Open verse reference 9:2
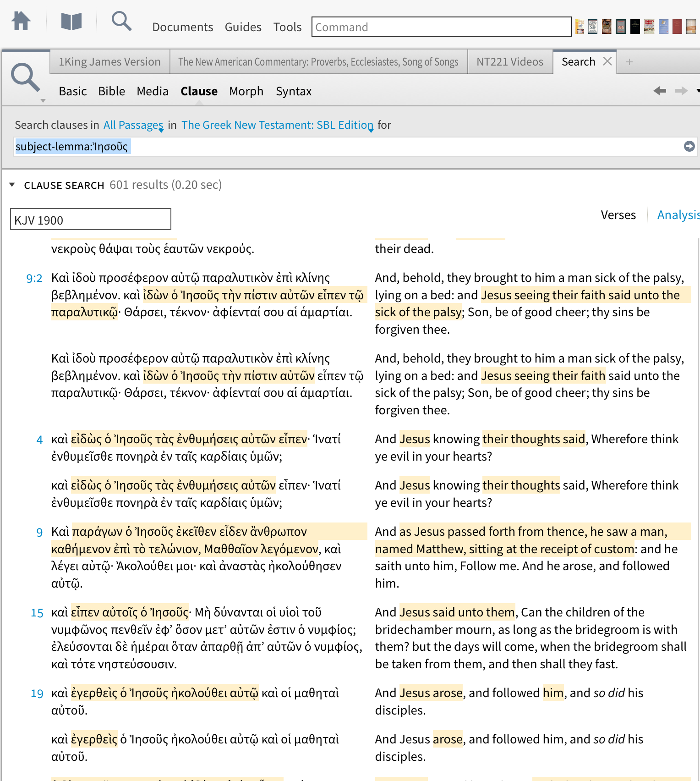The height and width of the screenshot is (781, 700). pyautogui.click(x=34, y=278)
